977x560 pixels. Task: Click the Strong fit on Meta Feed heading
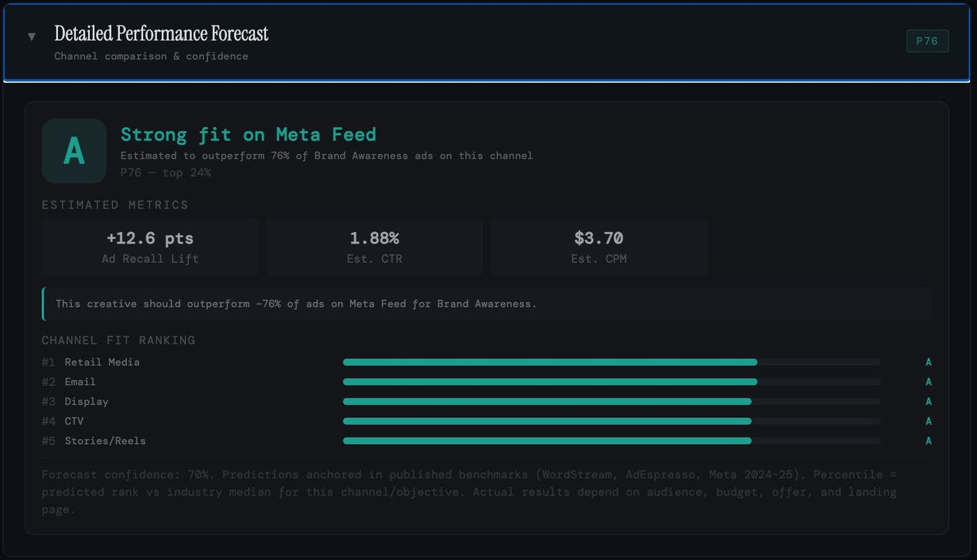pos(249,134)
